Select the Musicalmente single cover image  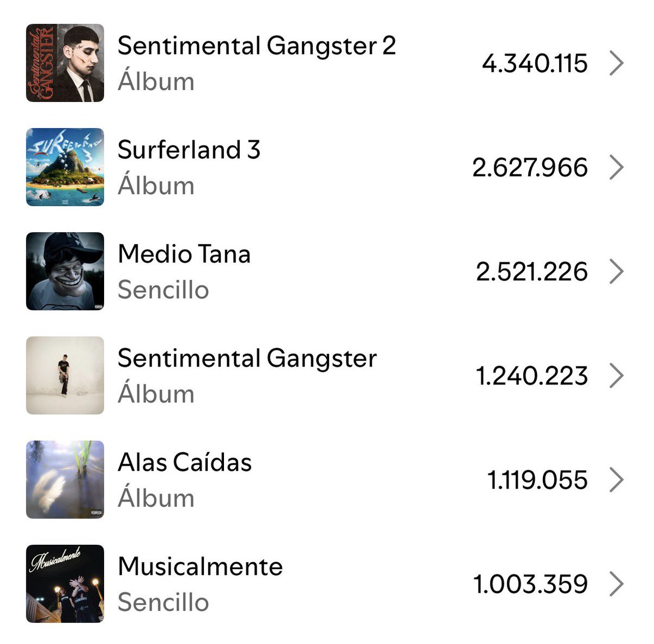65,583
